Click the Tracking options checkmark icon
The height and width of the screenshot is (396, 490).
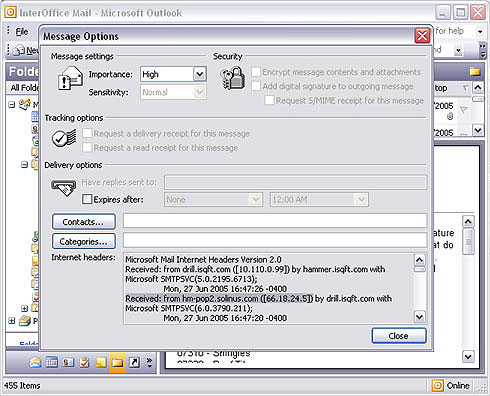63,138
